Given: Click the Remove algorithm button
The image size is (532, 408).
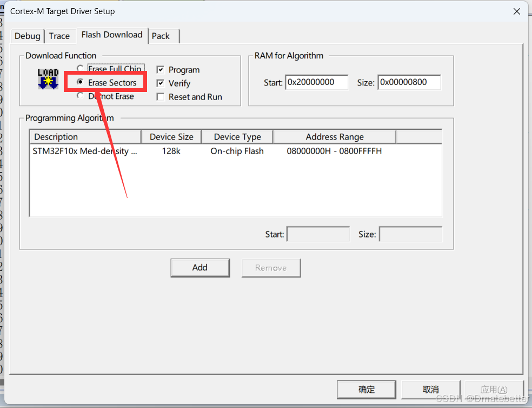Looking at the screenshot, I should (271, 267).
